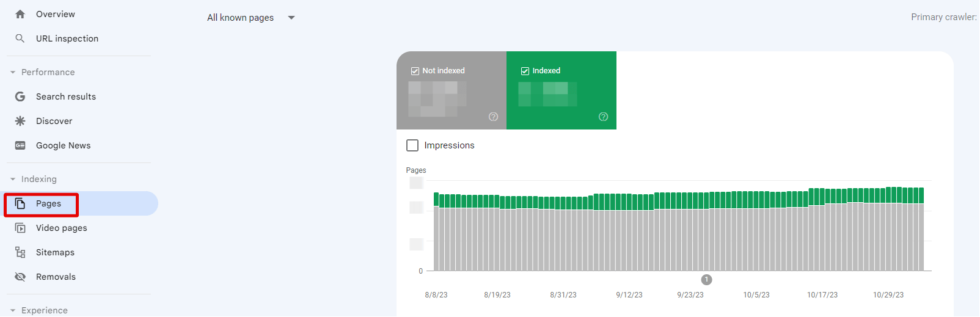Click the Google G Search results icon
Viewport: 980px width, 317px height.
[x=20, y=97]
